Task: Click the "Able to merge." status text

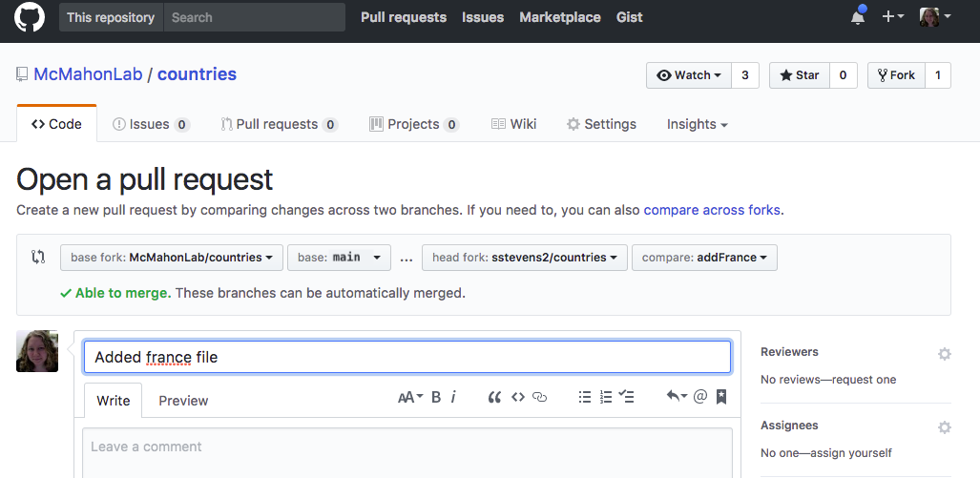Action: click(x=123, y=292)
